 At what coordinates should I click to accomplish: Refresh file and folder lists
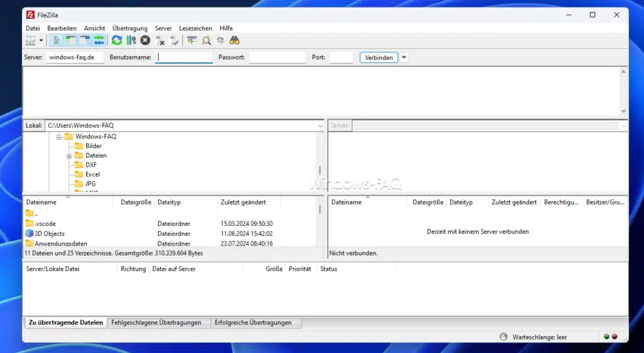(x=116, y=40)
